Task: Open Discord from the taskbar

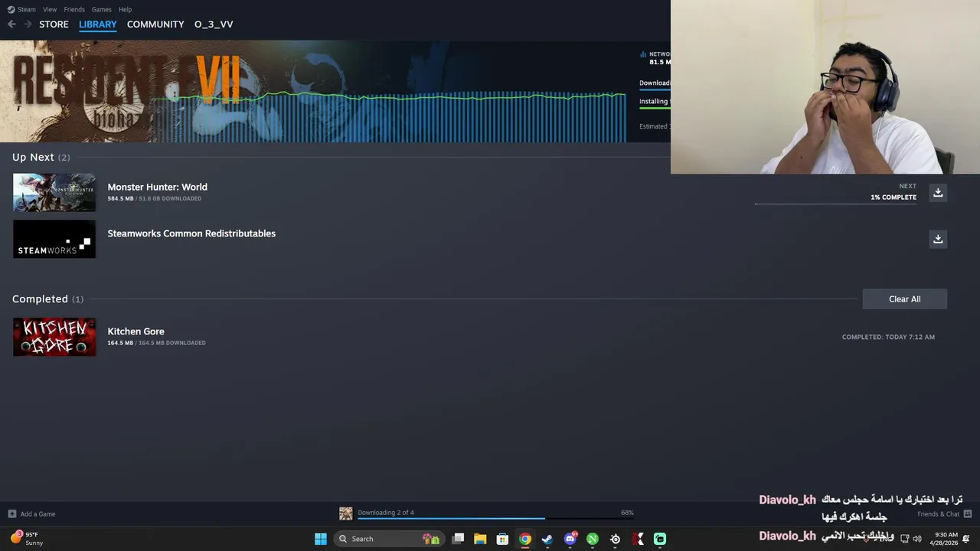Action: (570, 539)
